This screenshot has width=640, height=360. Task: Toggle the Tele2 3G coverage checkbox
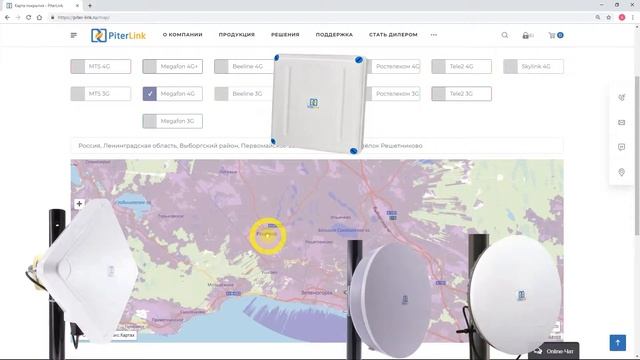click(x=439, y=94)
